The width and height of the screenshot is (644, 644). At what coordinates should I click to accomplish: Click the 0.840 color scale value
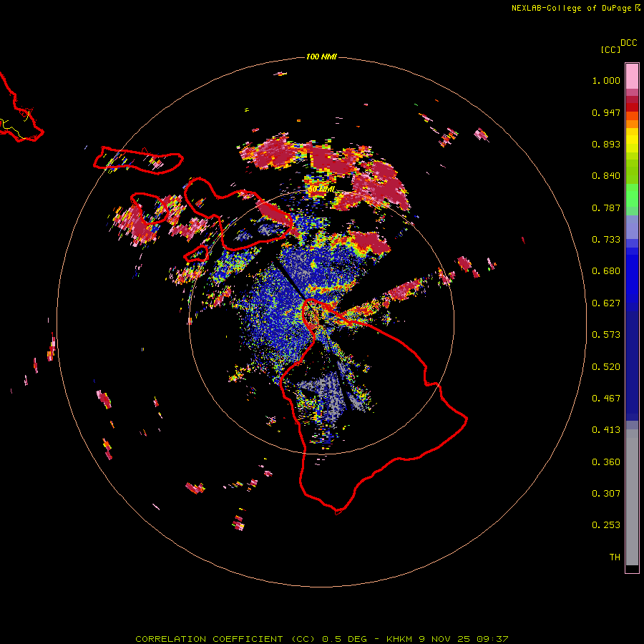click(606, 176)
